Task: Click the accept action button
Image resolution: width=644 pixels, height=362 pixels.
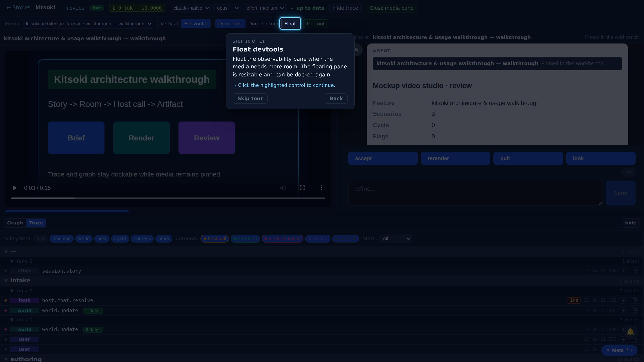Action: [x=383, y=158]
